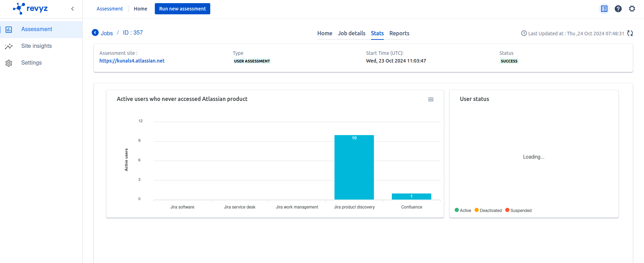The image size is (644, 263).
Task: Click the Settings gear icon in sidebar
Action: (9, 63)
